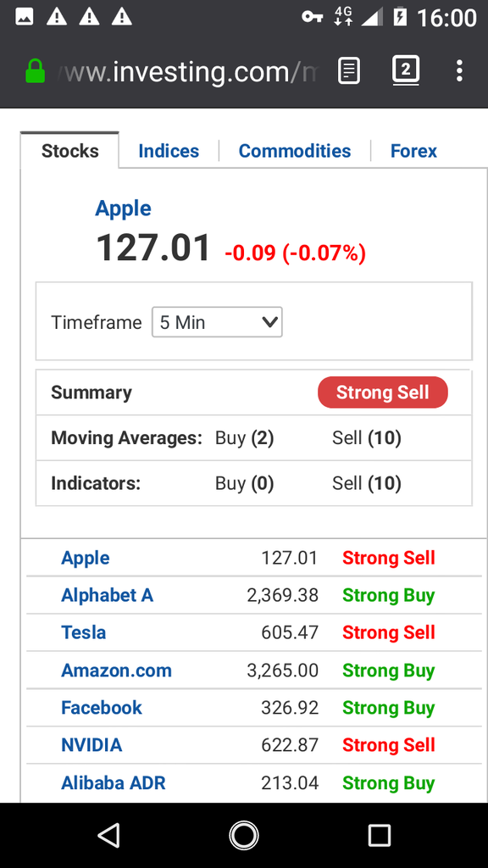The image size is (488, 868).
Task: Select the Stocks tab
Action: pyautogui.click(x=69, y=151)
